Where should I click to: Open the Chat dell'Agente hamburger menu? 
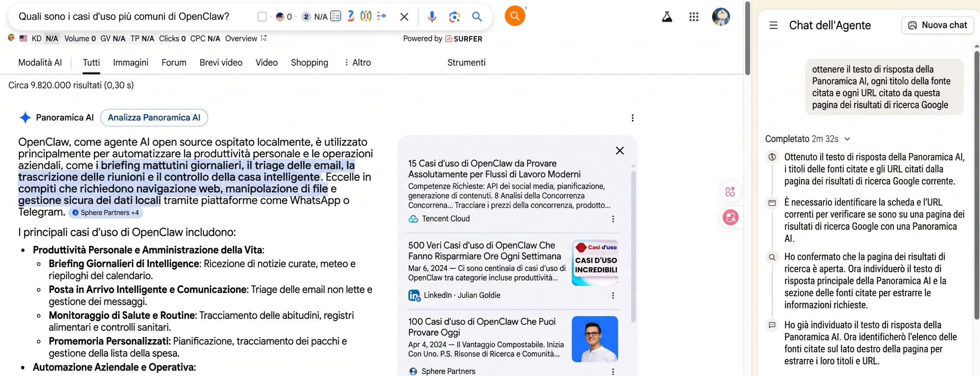click(x=773, y=25)
